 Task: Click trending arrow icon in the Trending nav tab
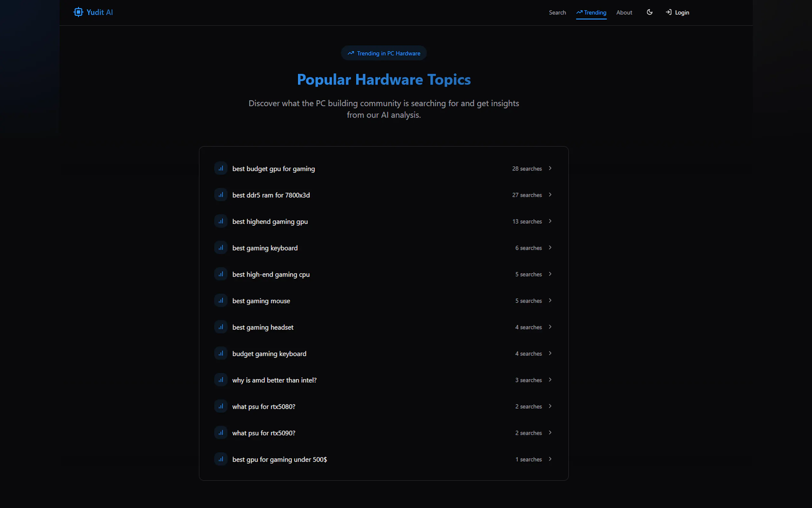(579, 12)
